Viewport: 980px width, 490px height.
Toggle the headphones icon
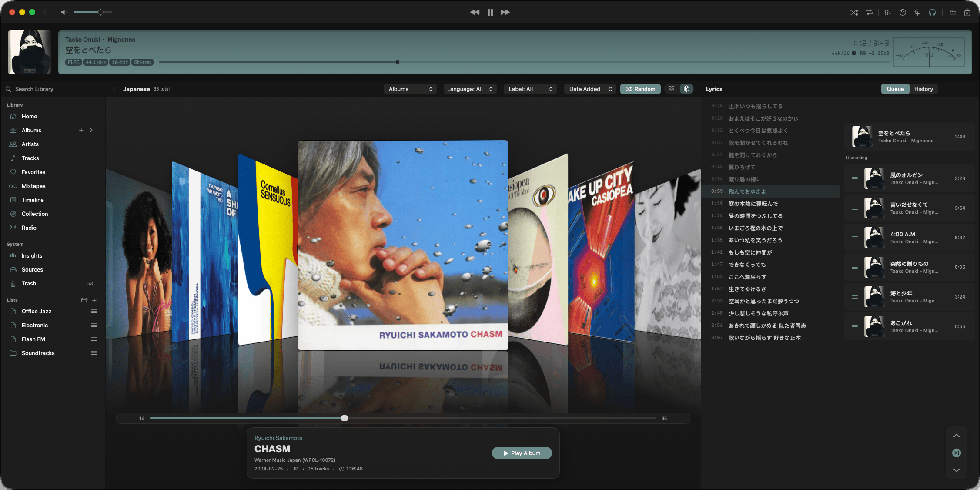(x=932, y=13)
